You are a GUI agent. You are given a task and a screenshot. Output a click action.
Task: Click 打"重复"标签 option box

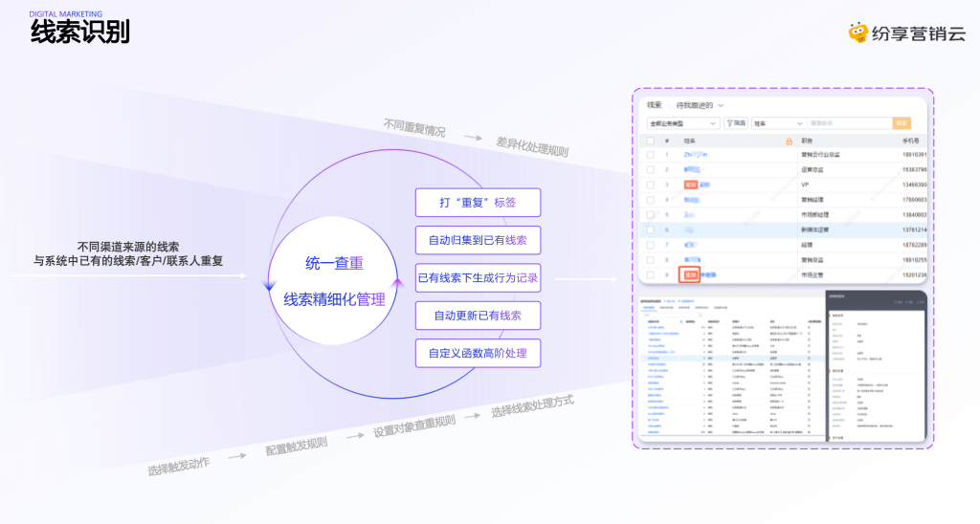pos(479,203)
